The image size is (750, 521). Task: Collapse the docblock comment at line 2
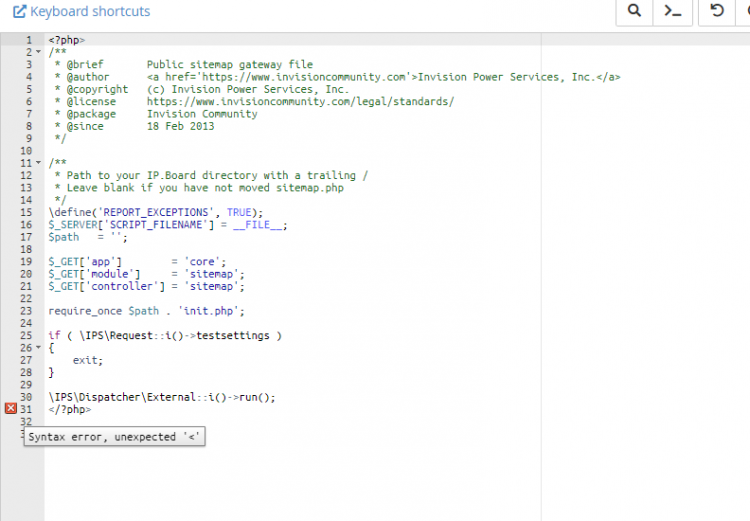[x=38, y=52]
